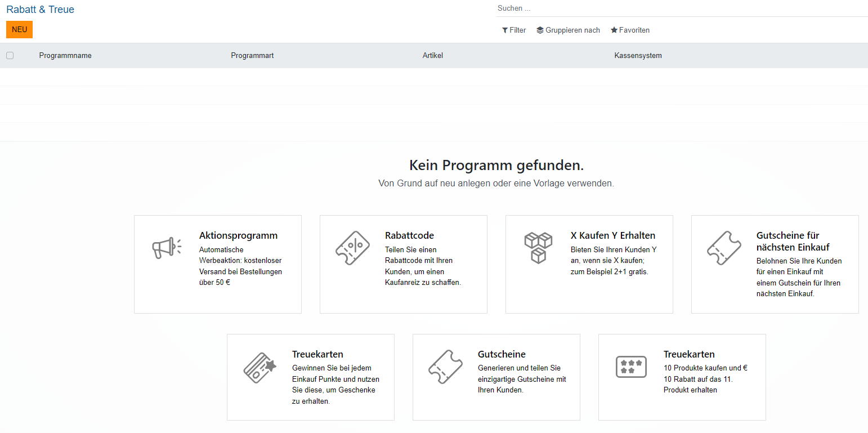Click the Artikel column header
This screenshot has width=868, height=433.
pyautogui.click(x=433, y=56)
